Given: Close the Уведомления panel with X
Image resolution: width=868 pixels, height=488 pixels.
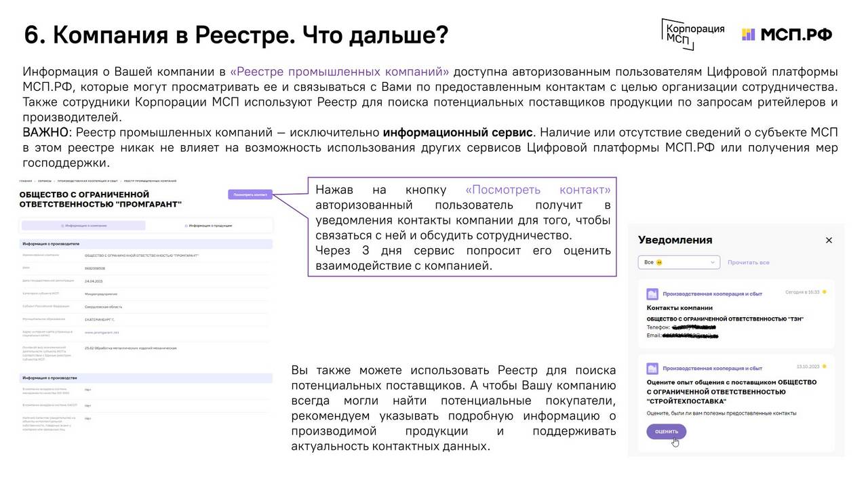Looking at the screenshot, I should [x=829, y=241].
